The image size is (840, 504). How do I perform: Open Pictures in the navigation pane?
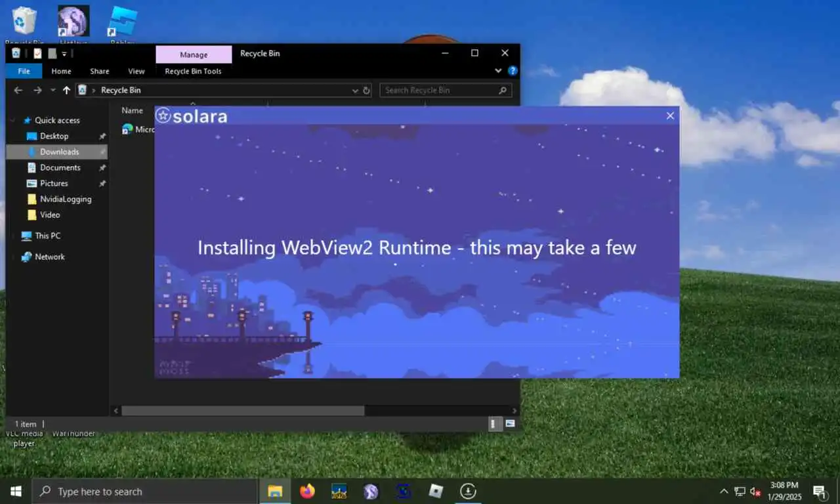click(x=54, y=184)
